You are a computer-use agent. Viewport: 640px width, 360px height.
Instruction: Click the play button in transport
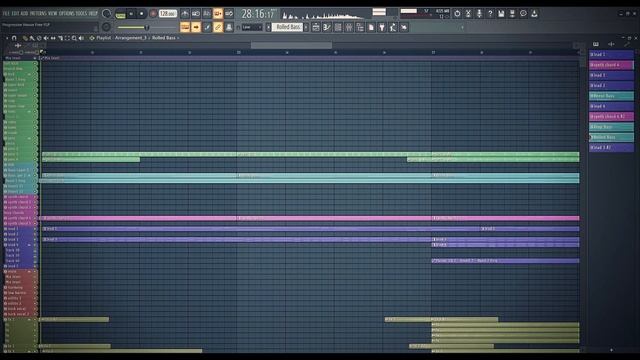pos(131,13)
